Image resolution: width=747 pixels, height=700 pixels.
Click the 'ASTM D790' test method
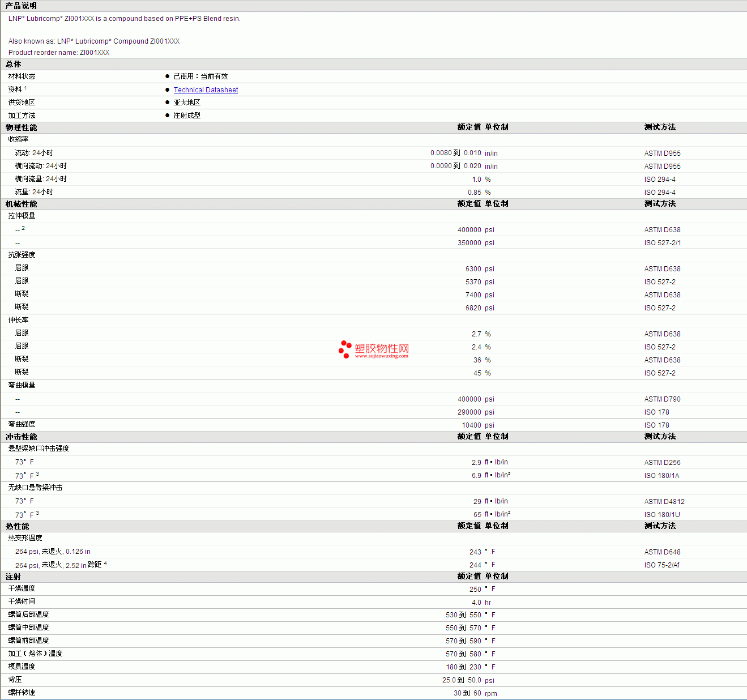(663, 399)
